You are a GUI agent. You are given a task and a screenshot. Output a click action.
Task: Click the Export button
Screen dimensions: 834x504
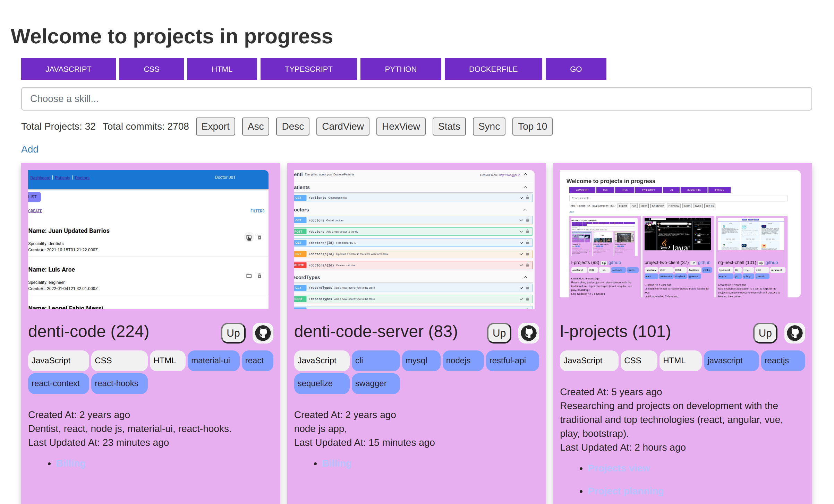[x=215, y=127]
